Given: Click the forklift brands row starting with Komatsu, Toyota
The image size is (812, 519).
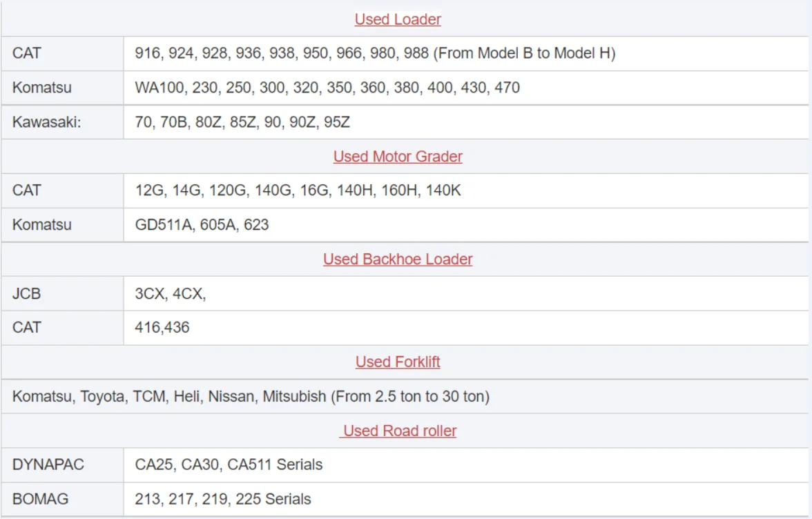Looking at the screenshot, I should pos(251,397).
